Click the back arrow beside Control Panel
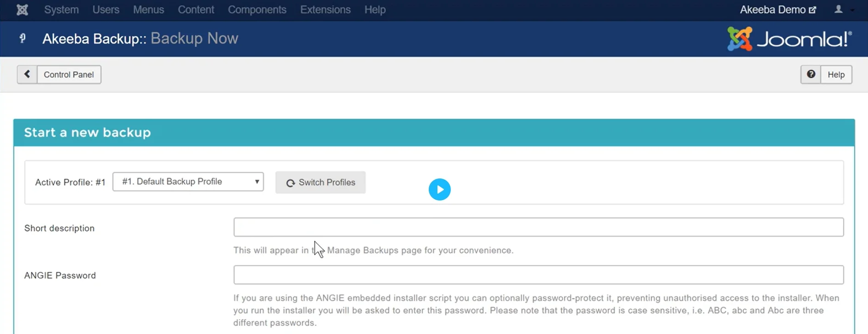 coord(27,74)
